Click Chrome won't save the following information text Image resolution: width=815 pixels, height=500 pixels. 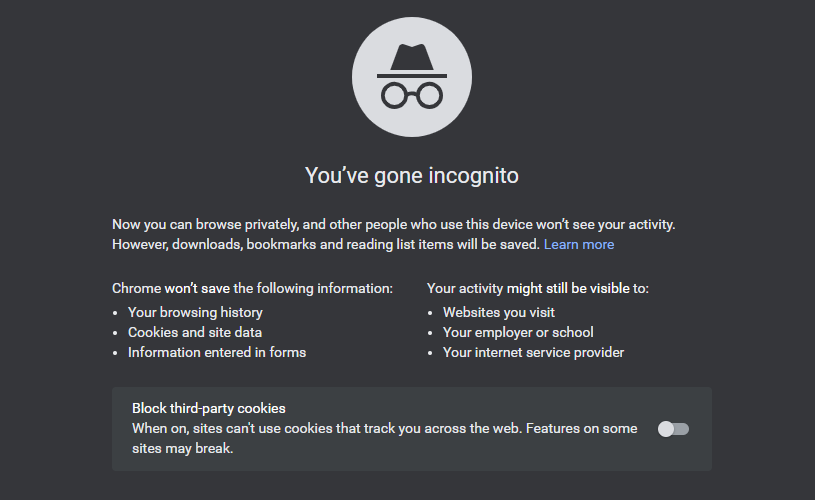(x=252, y=288)
